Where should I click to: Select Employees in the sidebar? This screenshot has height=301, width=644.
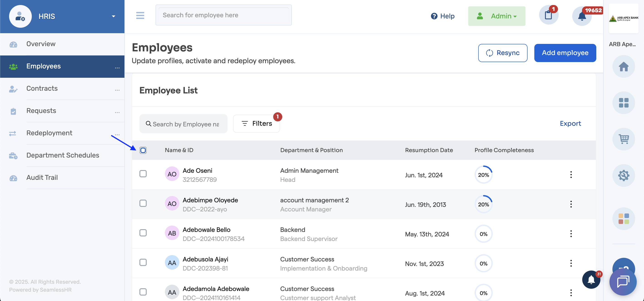tap(62, 66)
